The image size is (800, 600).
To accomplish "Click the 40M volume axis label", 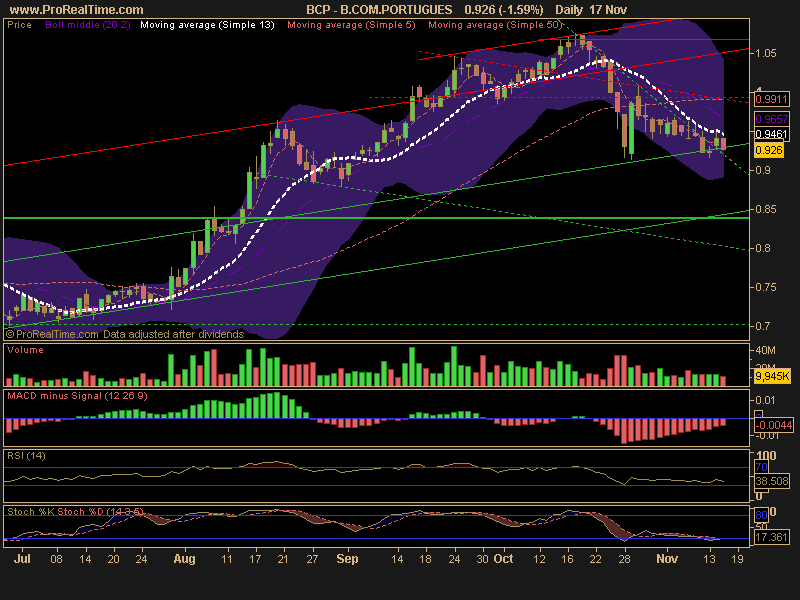I will [766, 351].
